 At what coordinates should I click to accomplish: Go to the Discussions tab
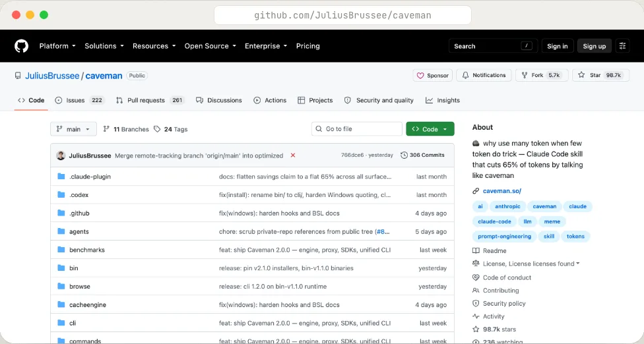(x=219, y=100)
